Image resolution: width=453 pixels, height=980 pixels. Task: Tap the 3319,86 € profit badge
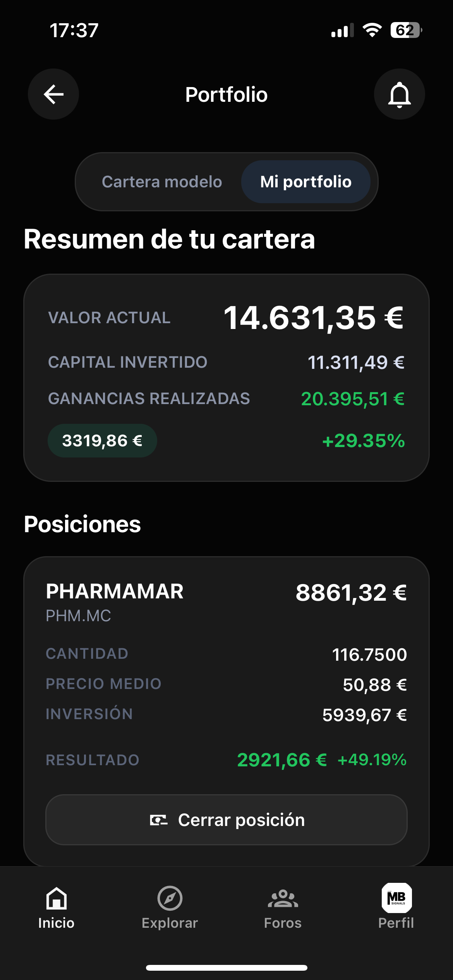click(x=102, y=441)
